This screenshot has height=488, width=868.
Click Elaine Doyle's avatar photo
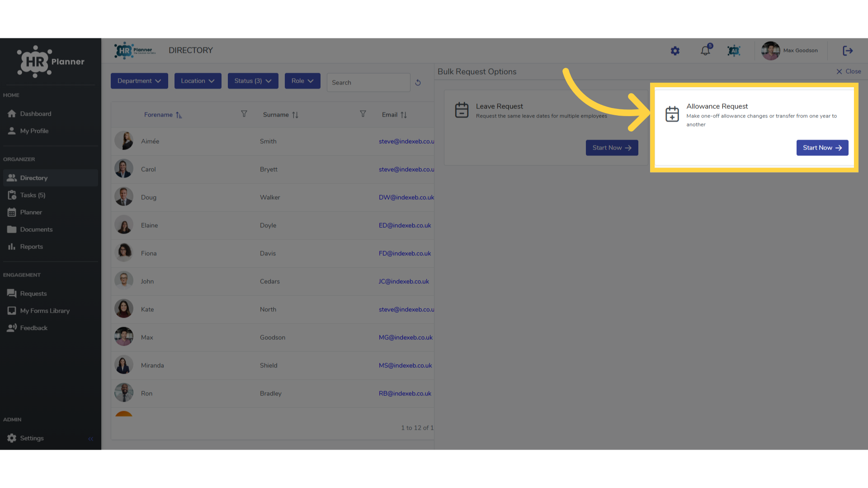[x=123, y=225]
